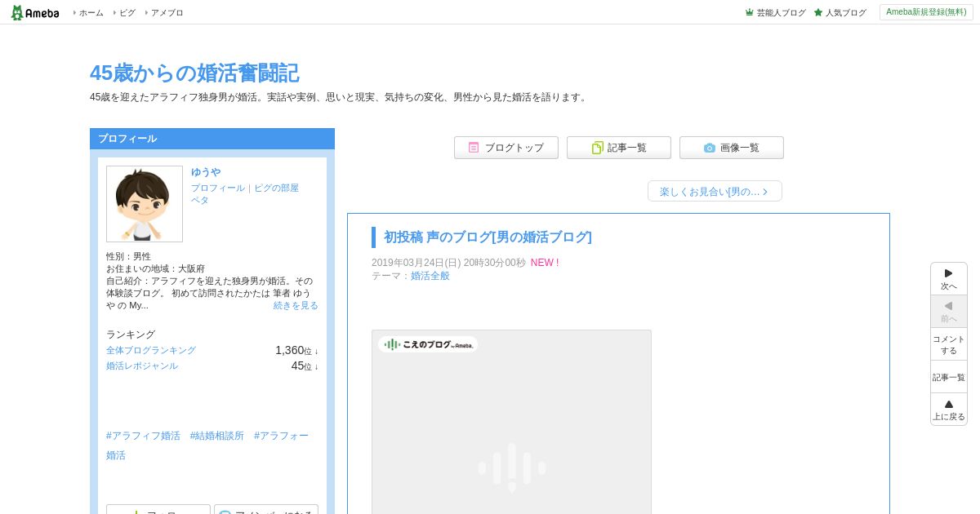Click the こえのブログ by Ameba logo badge

[428, 344]
